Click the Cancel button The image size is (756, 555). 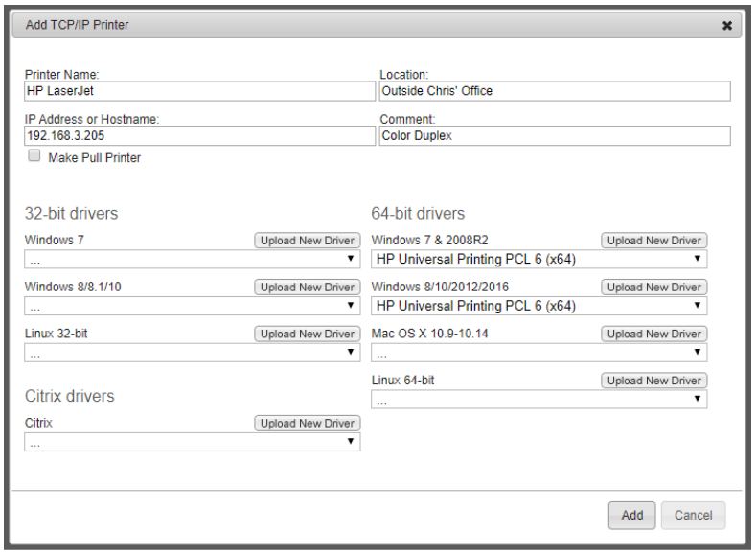tap(693, 516)
